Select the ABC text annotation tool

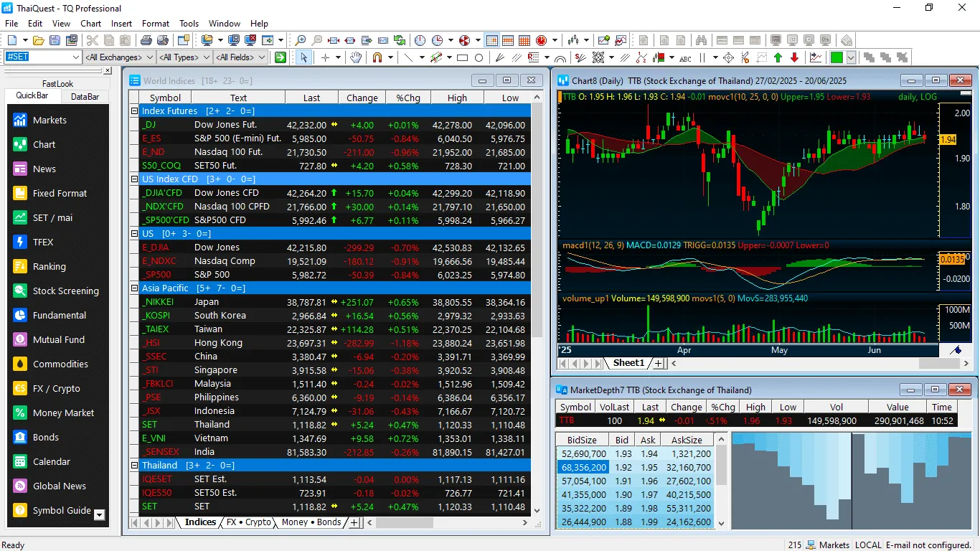(685, 57)
